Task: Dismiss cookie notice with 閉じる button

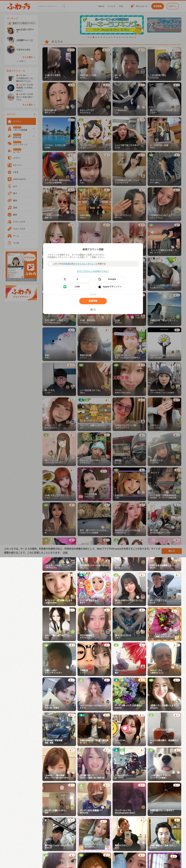Action: tap(172, 551)
